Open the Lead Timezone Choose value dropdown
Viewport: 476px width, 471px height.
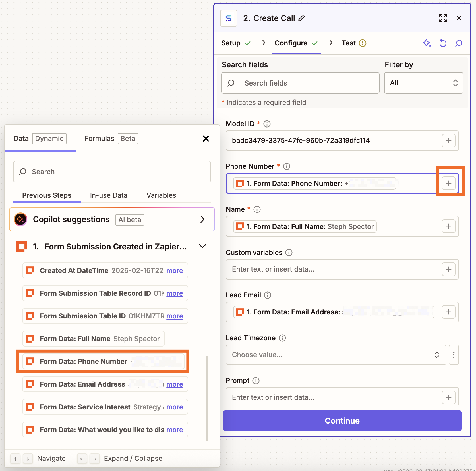point(336,355)
